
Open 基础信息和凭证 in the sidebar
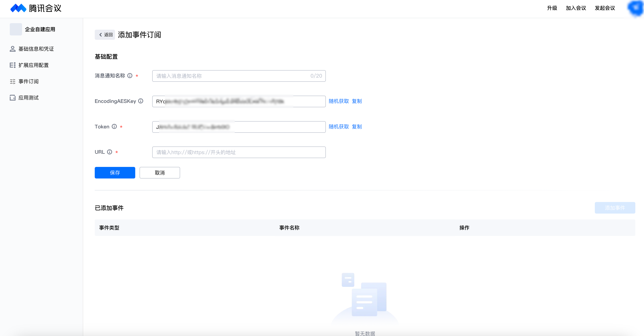coord(32,49)
